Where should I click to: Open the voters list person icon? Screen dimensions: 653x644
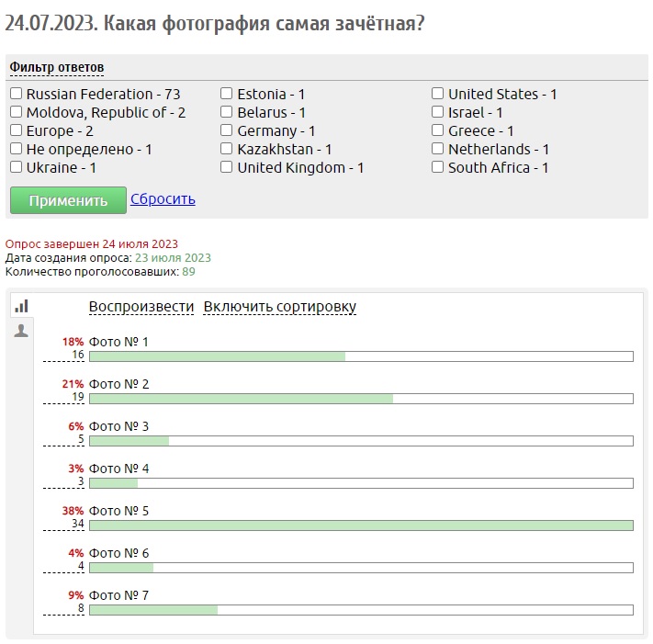21,331
